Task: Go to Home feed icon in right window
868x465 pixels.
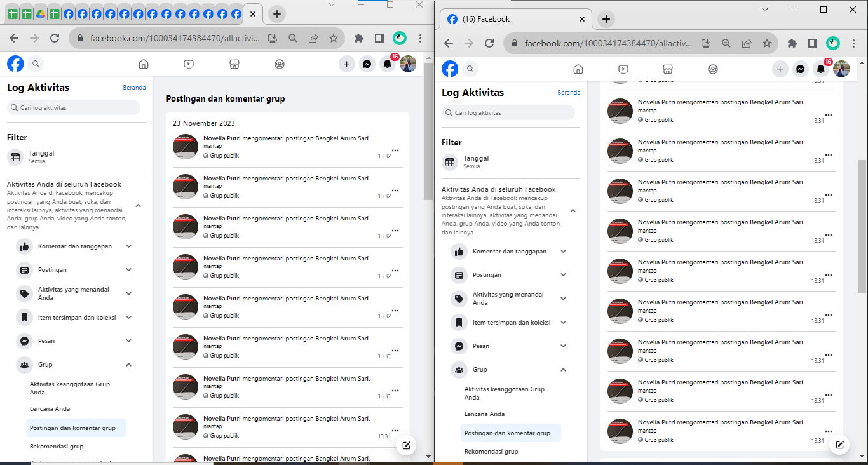Action: (x=578, y=69)
